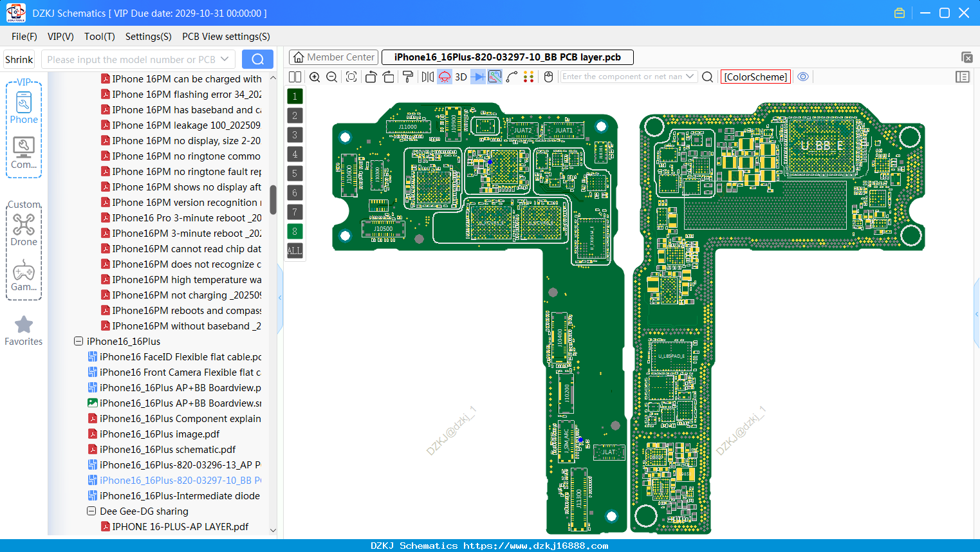Screen dimensions: 980x552
Task: Zoom out of the PCB view
Action: 332,77
